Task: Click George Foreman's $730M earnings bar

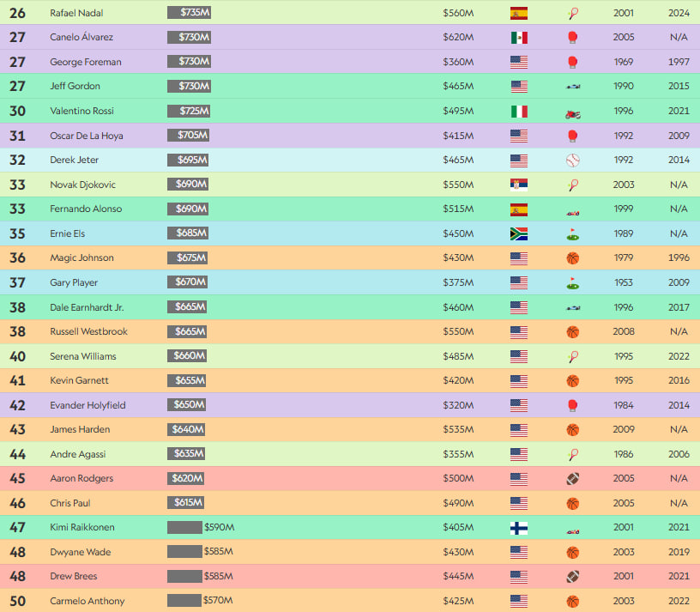Action: (x=190, y=62)
